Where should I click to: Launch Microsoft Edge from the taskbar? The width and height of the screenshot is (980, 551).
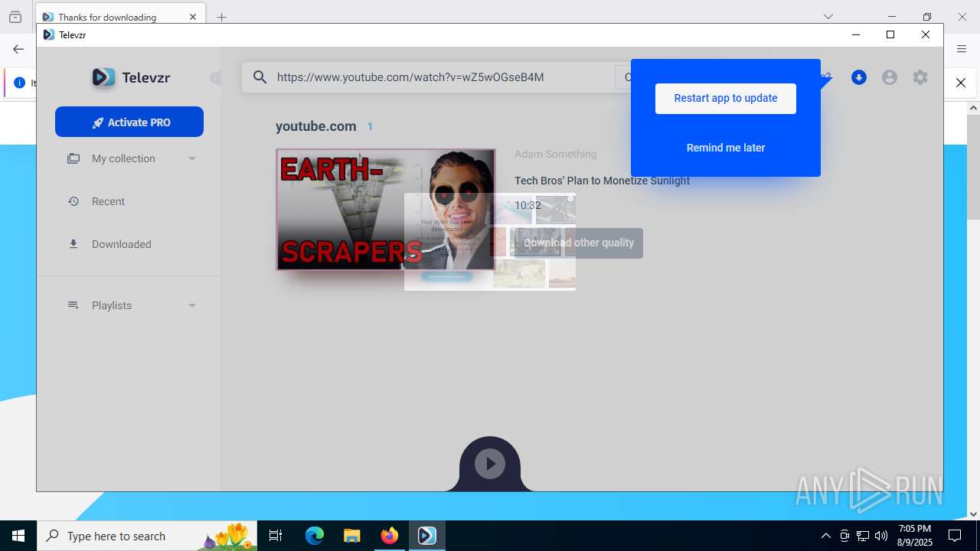coord(315,536)
